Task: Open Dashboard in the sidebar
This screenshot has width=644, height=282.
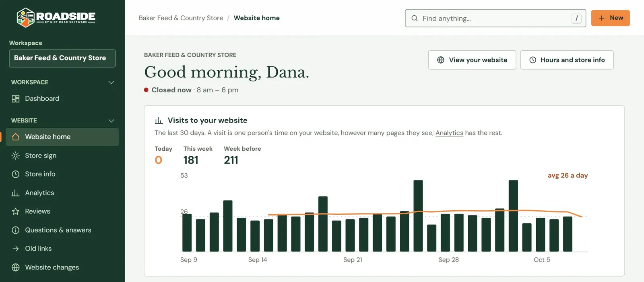Action: point(62,99)
